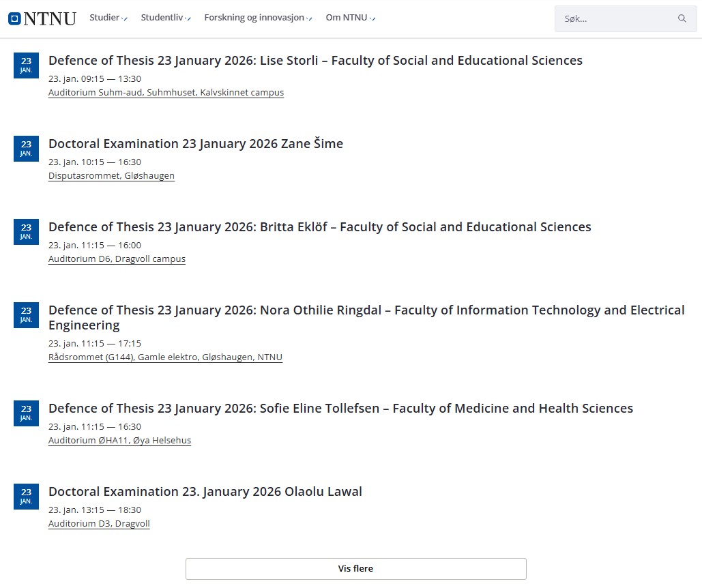The height and width of the screenshot is (588, 702).
Task: Open Disputasrommet, Gløshaugen location link
Action: [111, 176]
